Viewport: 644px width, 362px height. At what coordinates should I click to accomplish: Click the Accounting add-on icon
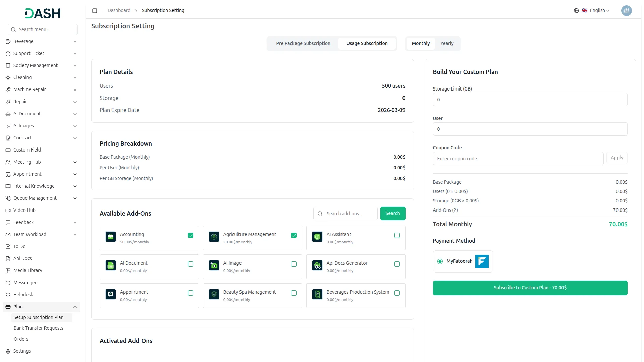[x=111, y=237]
